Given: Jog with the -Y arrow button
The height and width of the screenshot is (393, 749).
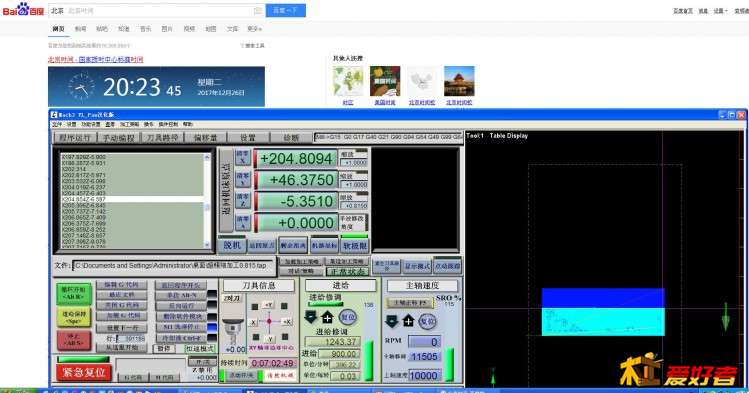Looking at the screenshot, I should coord(269,338).
